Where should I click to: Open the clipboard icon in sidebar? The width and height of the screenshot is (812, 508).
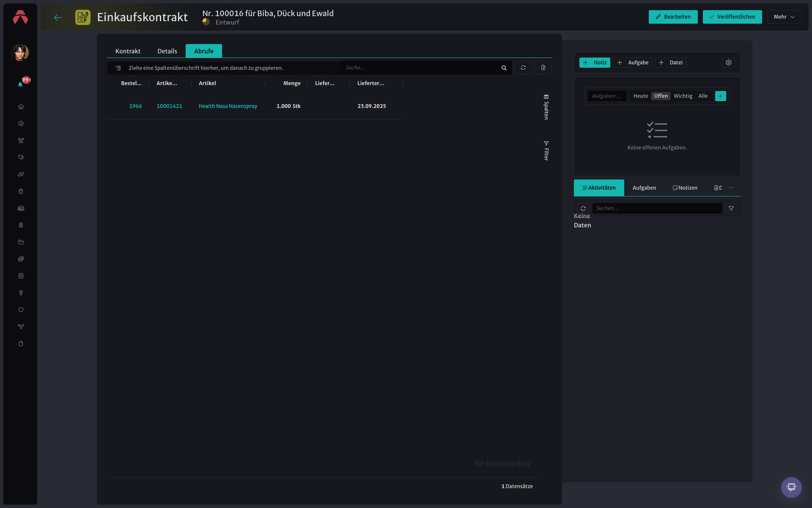pos(21,191)
